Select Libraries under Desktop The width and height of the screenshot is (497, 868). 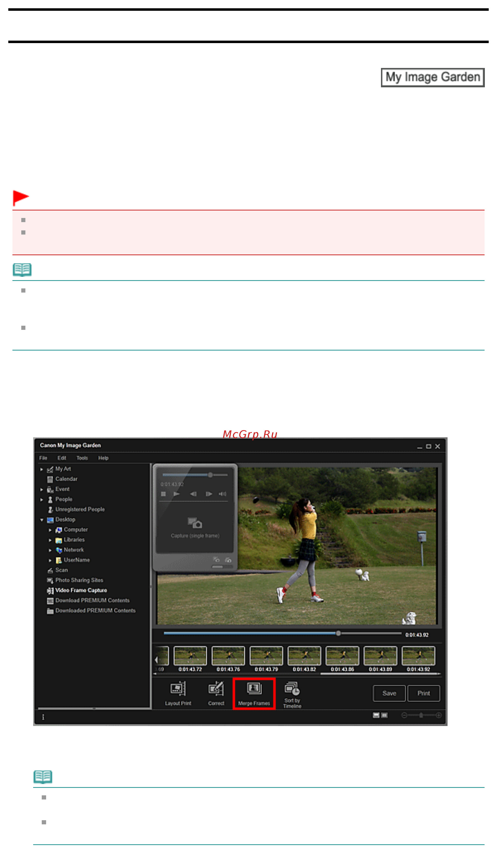click(x=70, y=540)
